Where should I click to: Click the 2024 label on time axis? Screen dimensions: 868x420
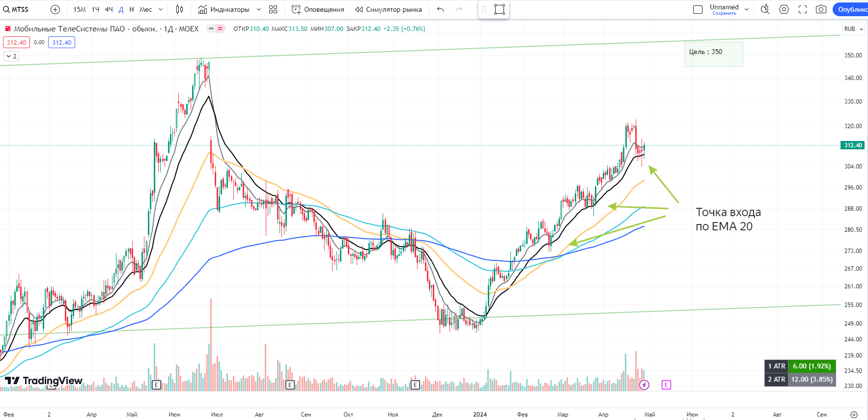(x=480, y=415)
